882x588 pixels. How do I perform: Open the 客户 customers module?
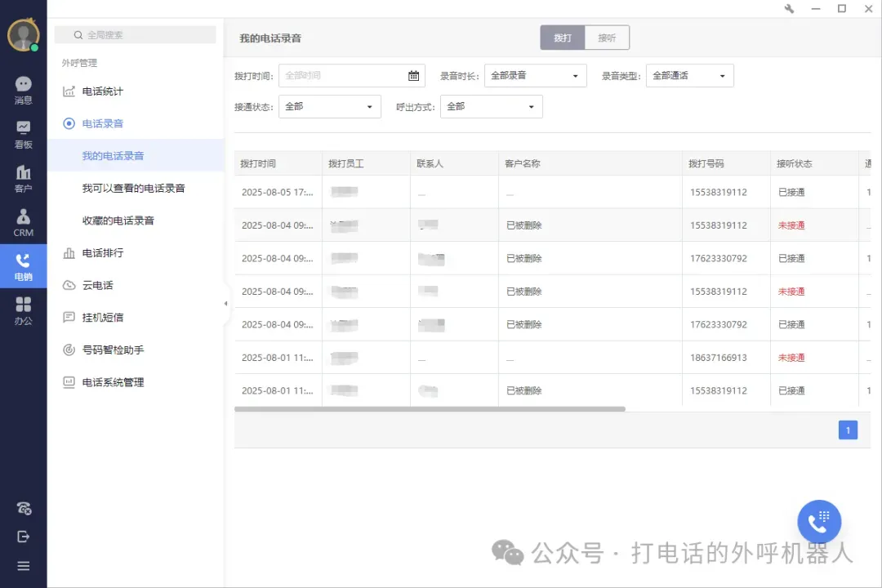tap(23, 178)
